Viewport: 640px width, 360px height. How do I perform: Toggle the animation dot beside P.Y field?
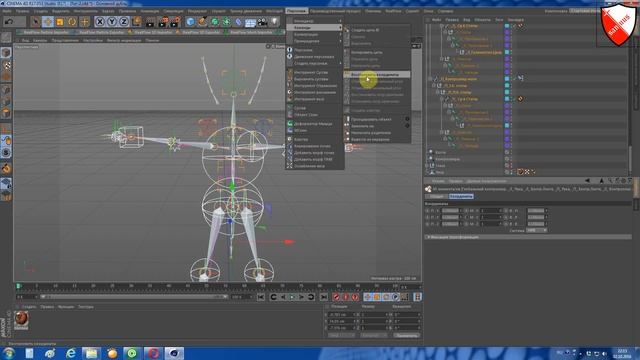(427, 217)
